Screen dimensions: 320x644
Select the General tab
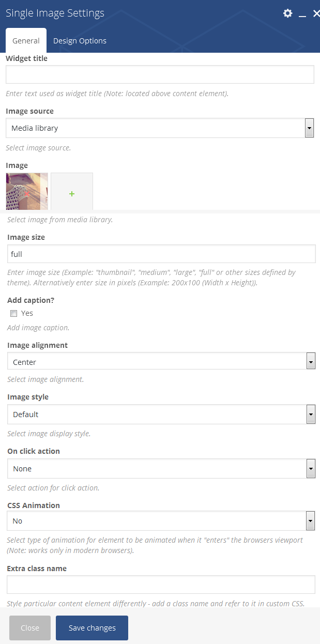tap(26, 41)
